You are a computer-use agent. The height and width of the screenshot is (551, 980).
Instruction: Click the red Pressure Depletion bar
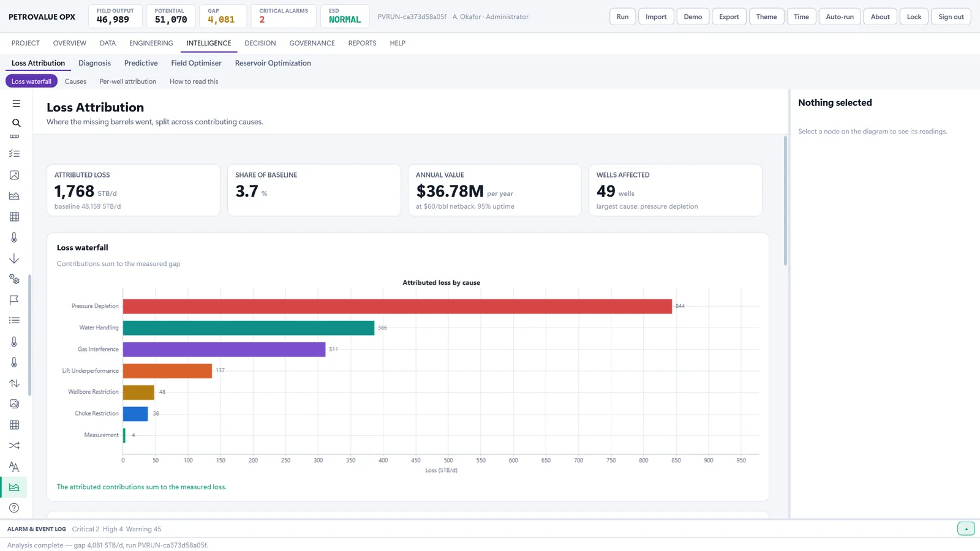[x=398, y=306]
